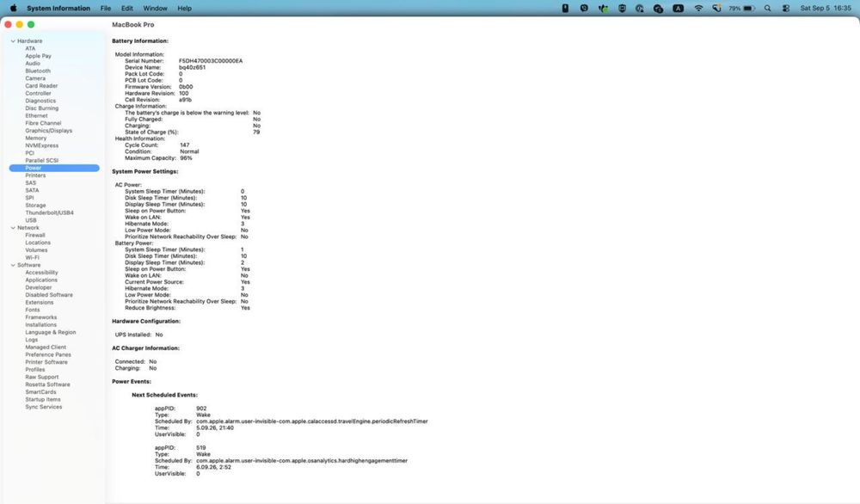Open the File menu
The height and width of the screenshot is (504, 860).
coord(105,9)
